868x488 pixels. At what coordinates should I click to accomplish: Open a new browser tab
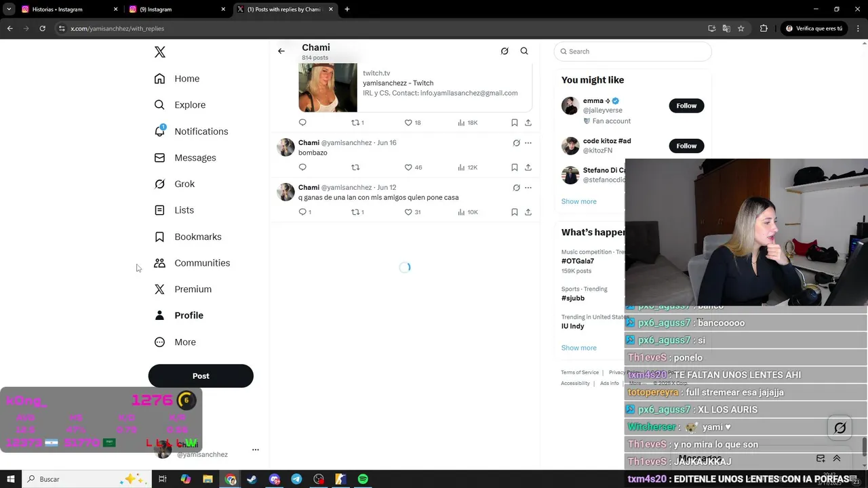point(347,9)
